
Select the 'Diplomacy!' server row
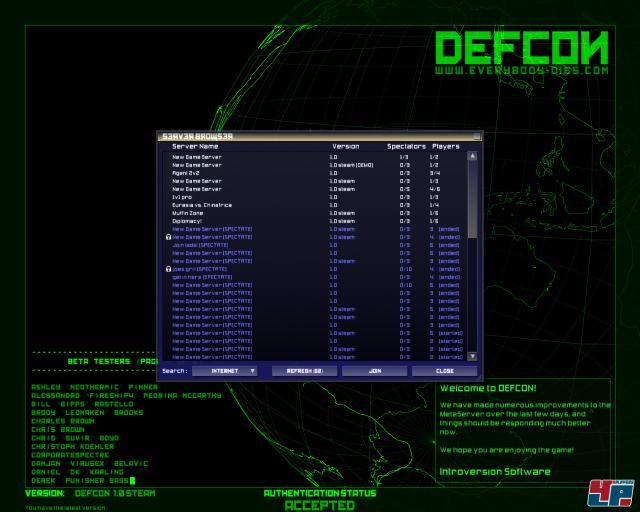[x=314, y=221]
